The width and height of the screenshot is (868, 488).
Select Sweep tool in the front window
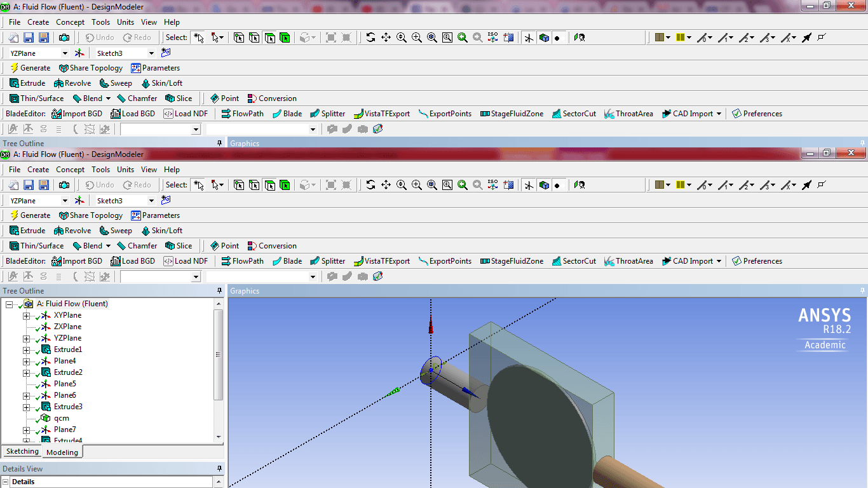pyautogui.click(x=116, y=231)
